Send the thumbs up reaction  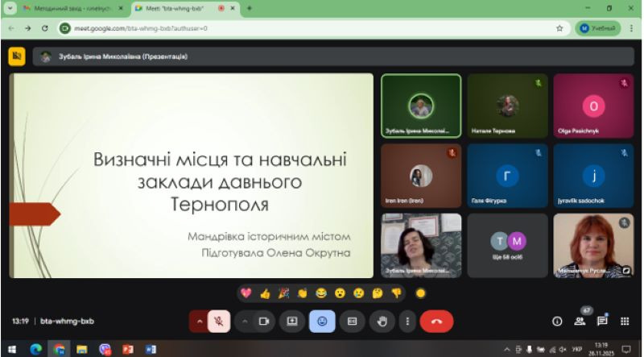[265, 293]
